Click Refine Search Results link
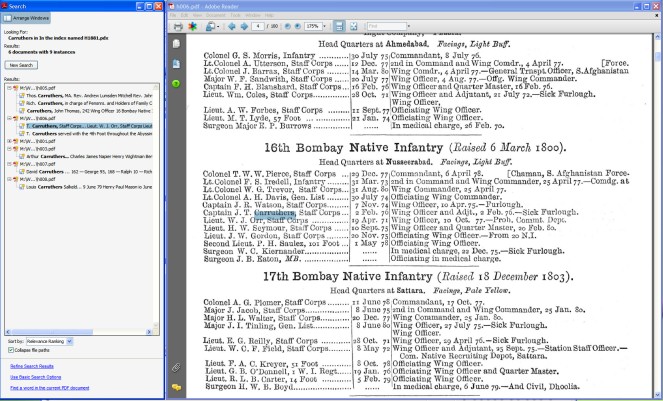This screenshot has height=401, width=663. pyautogui.click(x=32, y=366)
